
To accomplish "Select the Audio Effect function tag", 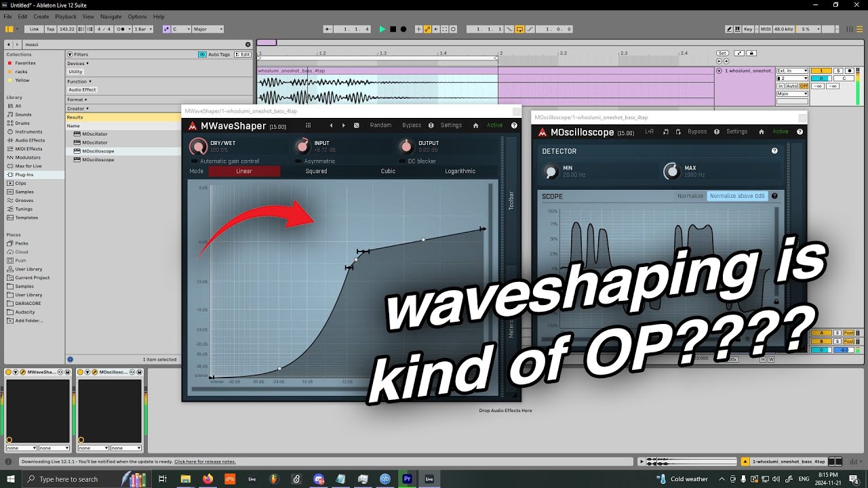I will coord(82,89).
